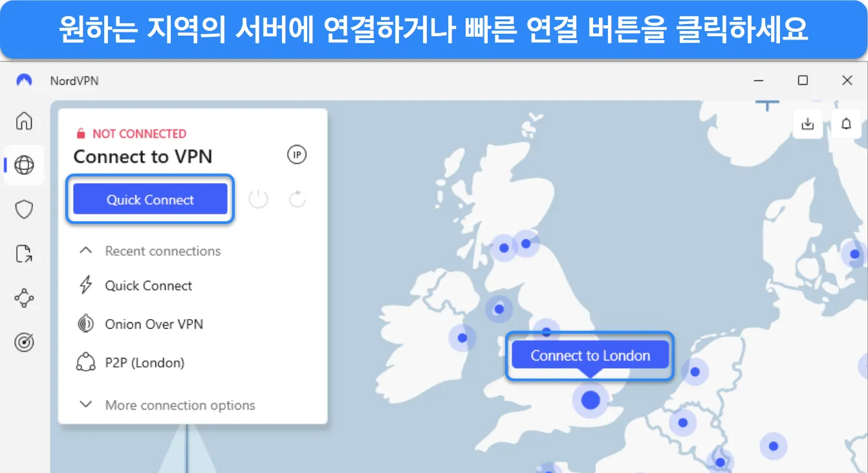Click the NOT CONNECTED status text
Screen dimensions: 868x473
click(139, 134)
